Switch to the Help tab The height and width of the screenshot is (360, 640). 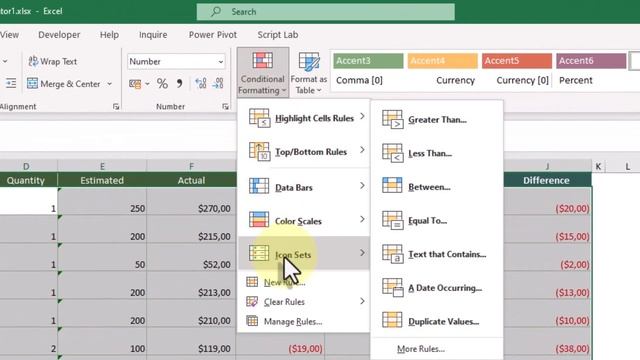[x=109, y=35]
